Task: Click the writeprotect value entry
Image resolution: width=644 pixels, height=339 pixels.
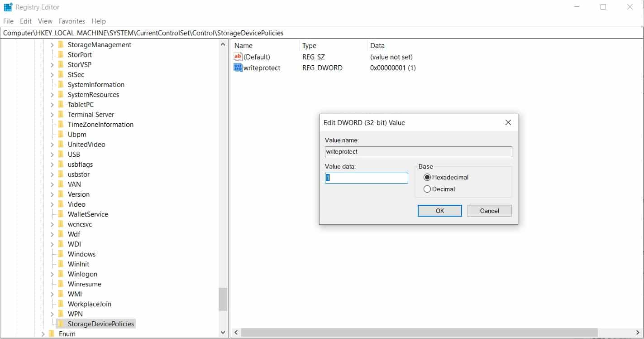Action: (x=261, y=68)
